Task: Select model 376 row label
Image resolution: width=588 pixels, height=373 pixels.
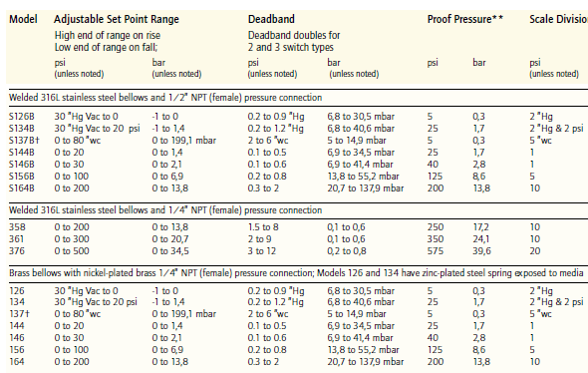Action: tap(17, 251)
